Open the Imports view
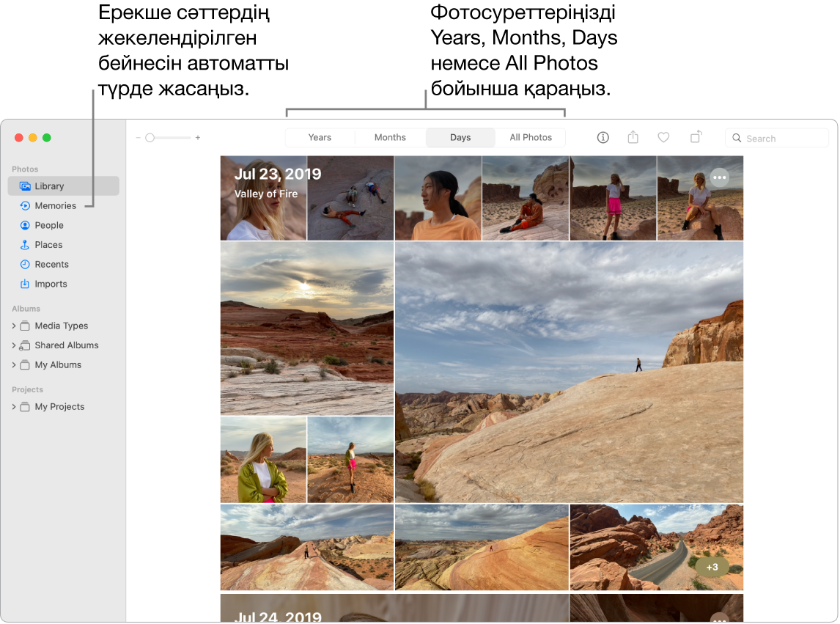 coord(51,284)
